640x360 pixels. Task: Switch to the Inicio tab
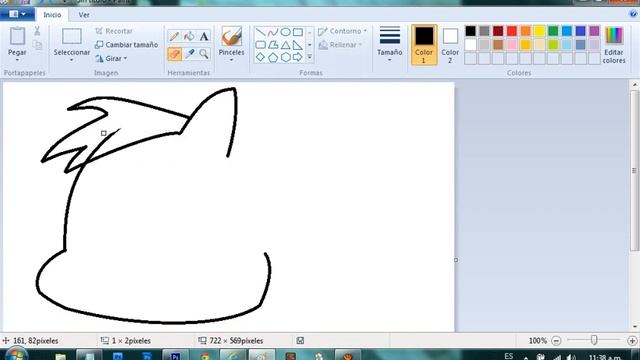click(52, 15)
